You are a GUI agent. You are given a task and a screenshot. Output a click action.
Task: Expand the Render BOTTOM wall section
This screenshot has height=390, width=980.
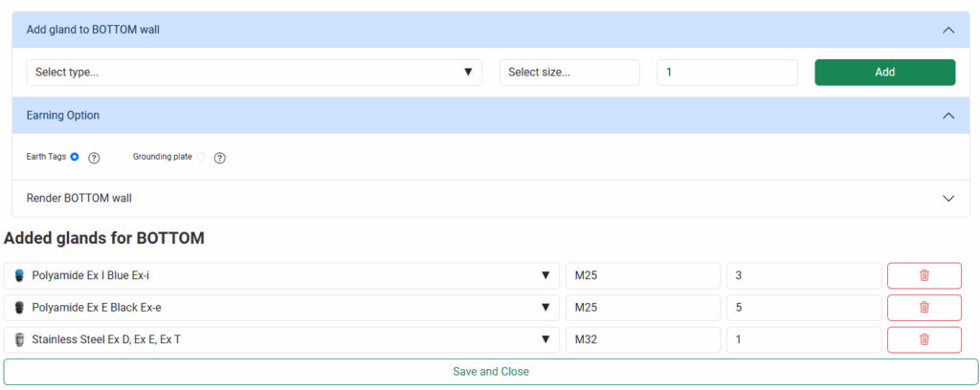click(x=948, y=199)
